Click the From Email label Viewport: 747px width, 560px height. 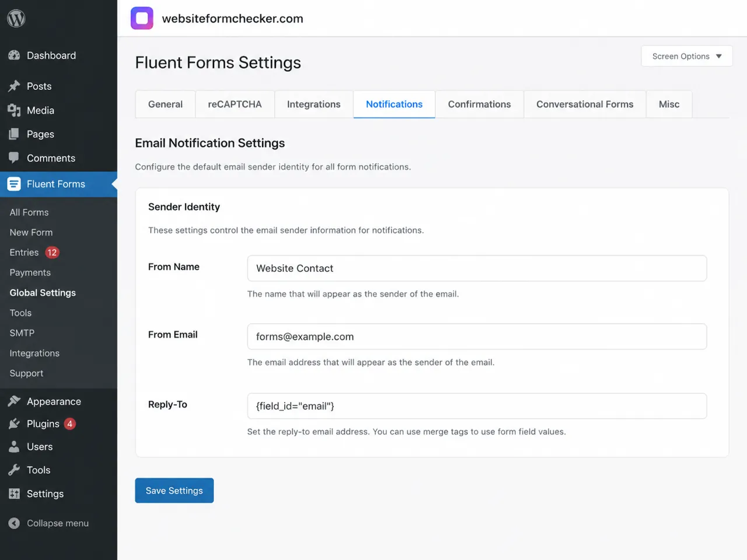pos(173,334)
